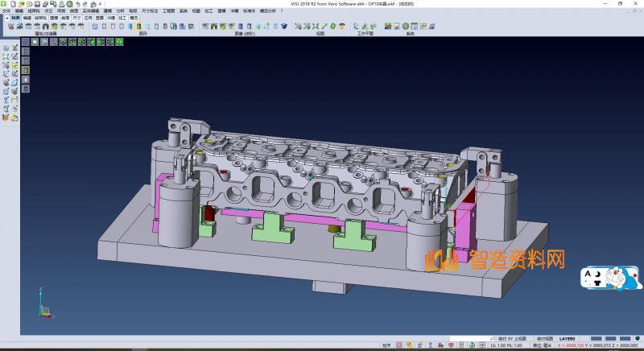Click the 技术 label in status bar
This screenshot has height=351, width=644.
click(x=387, y=345)
